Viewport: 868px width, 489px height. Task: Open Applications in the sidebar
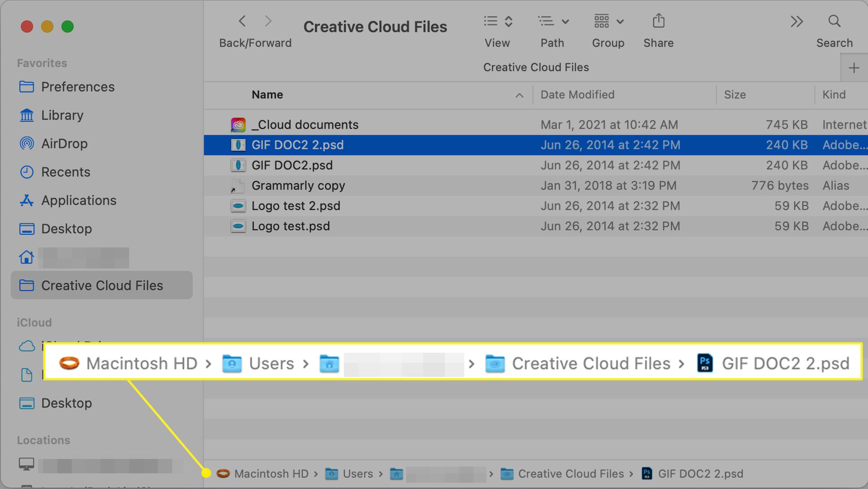[78, 200]
